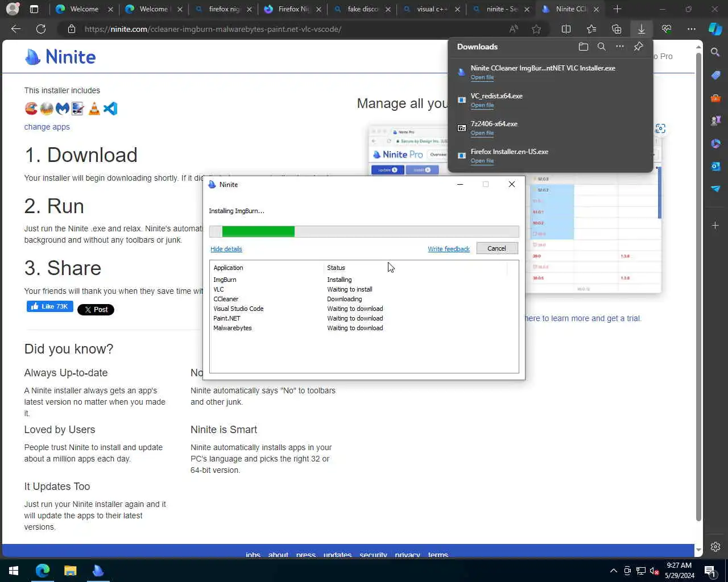
Task: Open sidebar settings gear icon
Action: point(715,547)
